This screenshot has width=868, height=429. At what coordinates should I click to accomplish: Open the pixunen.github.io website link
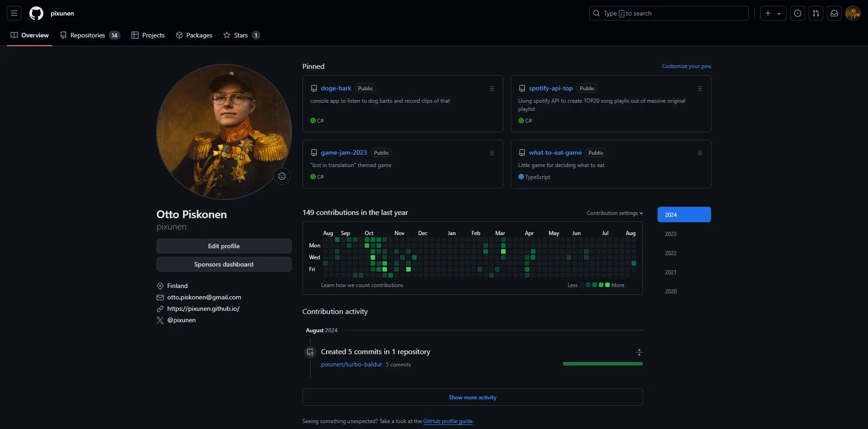click(203, 309)
